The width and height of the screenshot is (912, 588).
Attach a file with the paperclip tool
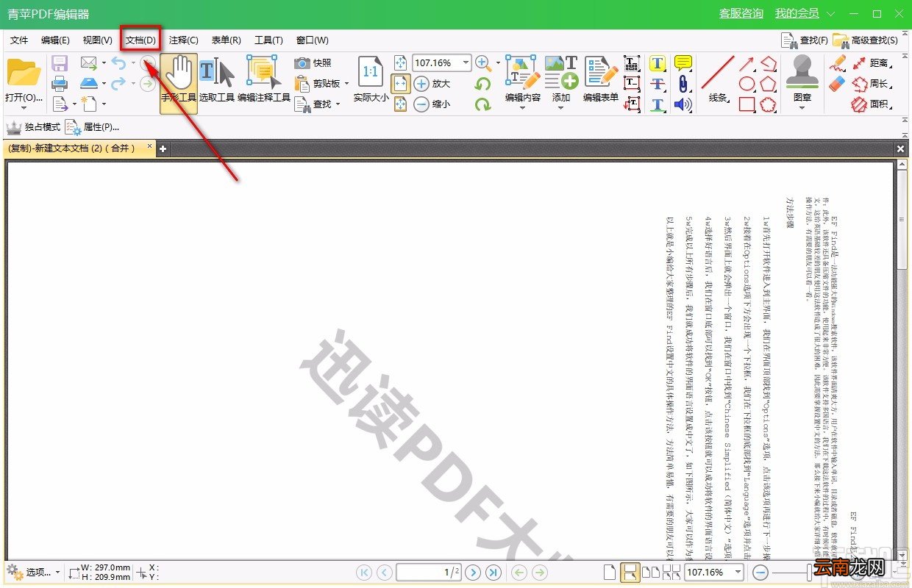pyautogui.click(x=683, y=84)
